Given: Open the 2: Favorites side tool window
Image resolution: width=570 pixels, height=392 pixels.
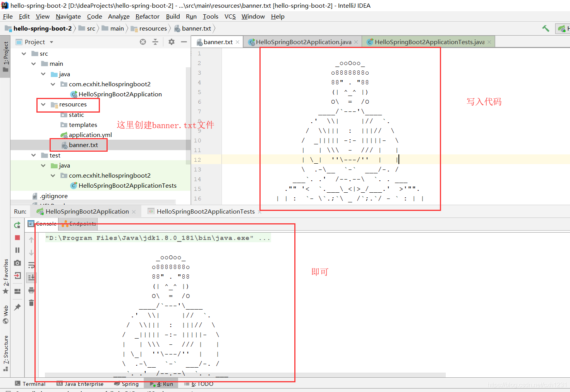Looking at the screenshot, I should (x=5, y=276).
